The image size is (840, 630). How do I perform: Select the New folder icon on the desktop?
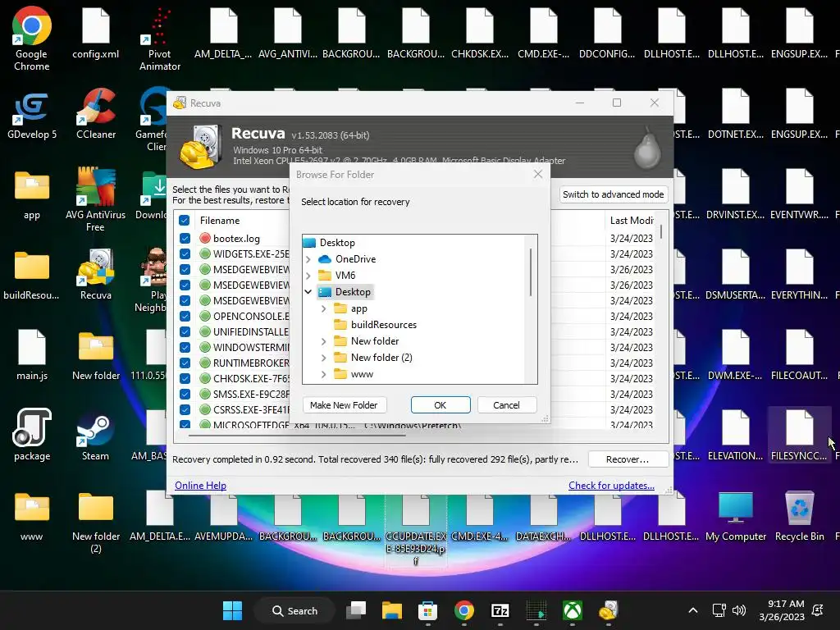point(96,356)
